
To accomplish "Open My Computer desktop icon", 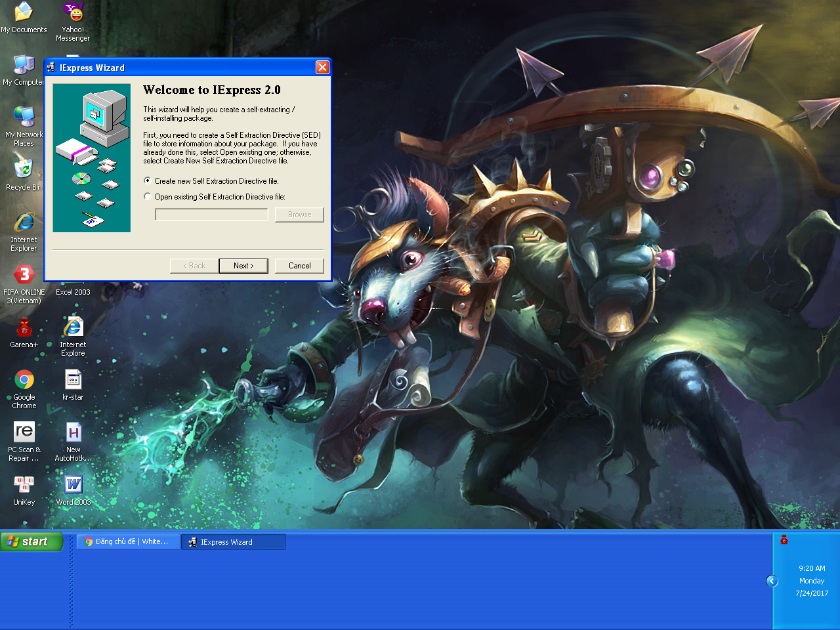I will click(x=24, y=70).
